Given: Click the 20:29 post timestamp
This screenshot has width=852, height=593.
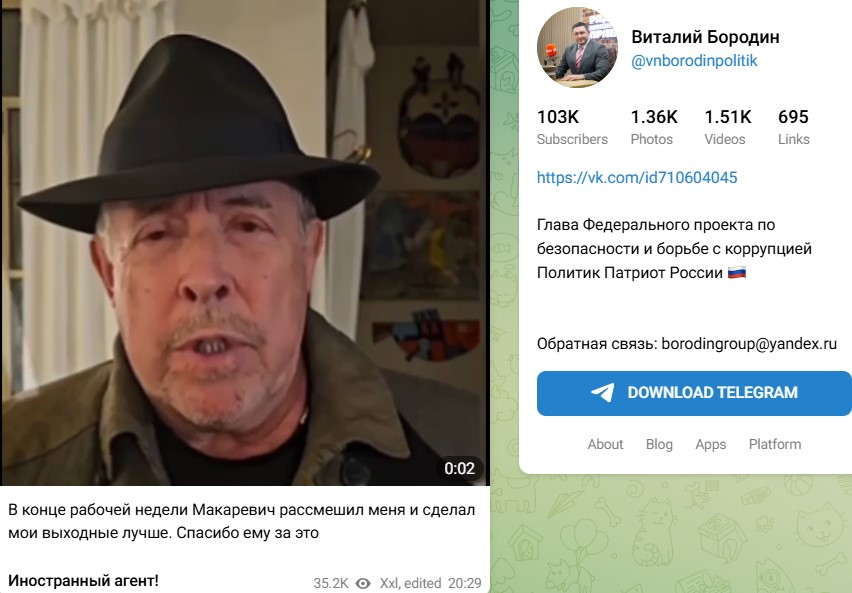Looking at the screenshot, I should point(465,583).
